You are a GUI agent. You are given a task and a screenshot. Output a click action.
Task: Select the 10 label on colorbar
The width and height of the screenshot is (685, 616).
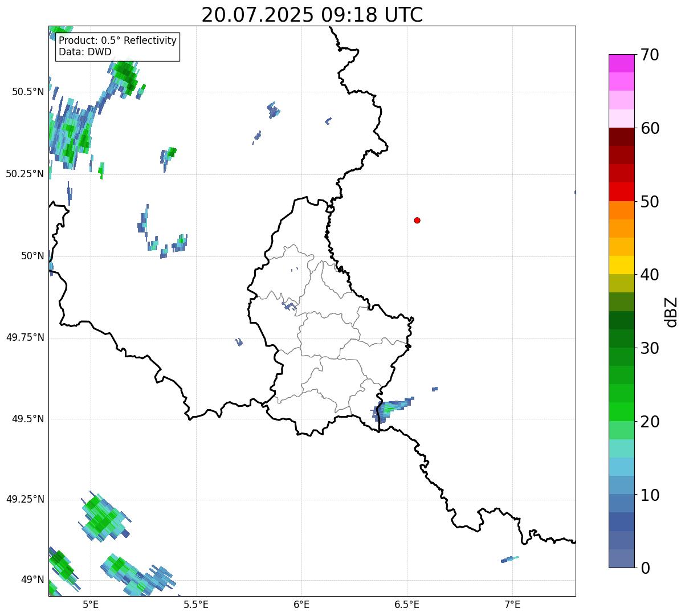point(649,495)
